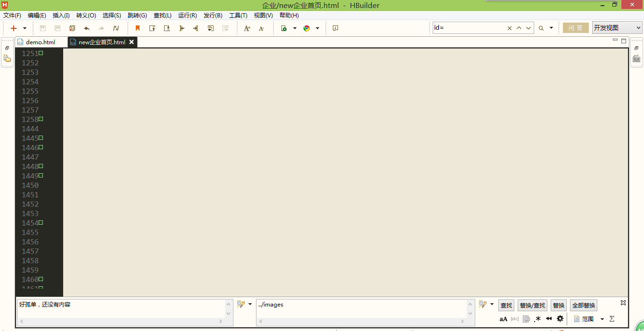Open the run icon dropdown arrow

point(295,28)
